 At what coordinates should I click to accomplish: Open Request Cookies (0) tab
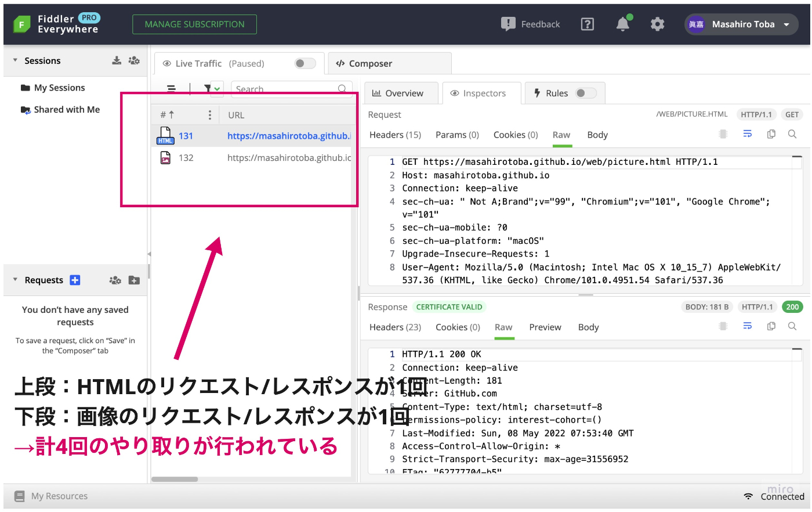516,135
